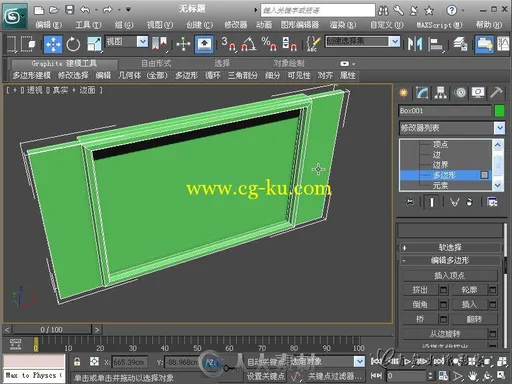
Task: Open the Animation menu
Action: [x=264, y=25]
